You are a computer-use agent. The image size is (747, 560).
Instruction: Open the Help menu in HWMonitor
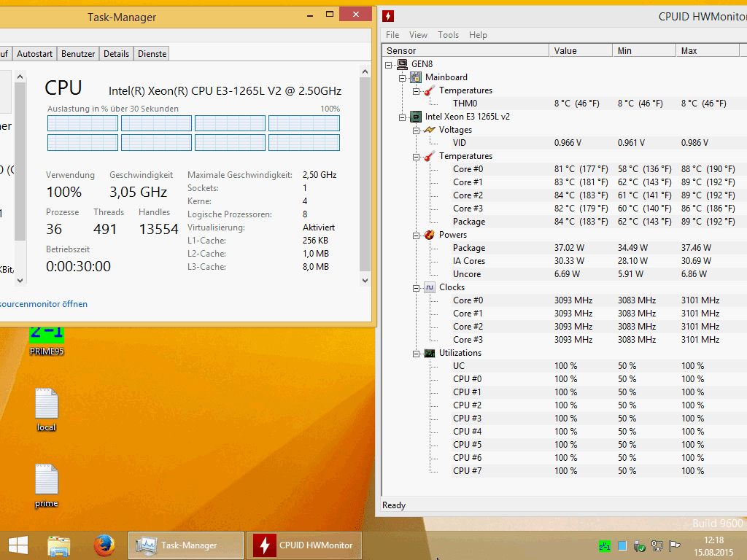coord(478,35)
